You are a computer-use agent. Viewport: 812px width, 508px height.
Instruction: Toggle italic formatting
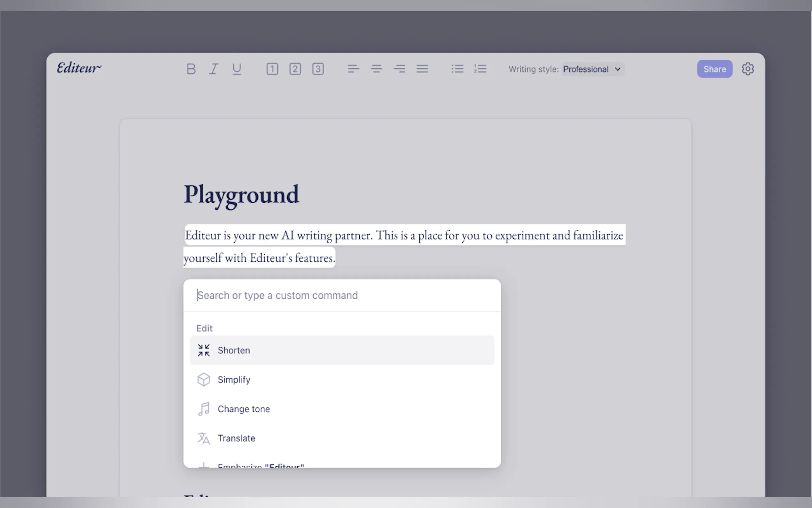214,69
